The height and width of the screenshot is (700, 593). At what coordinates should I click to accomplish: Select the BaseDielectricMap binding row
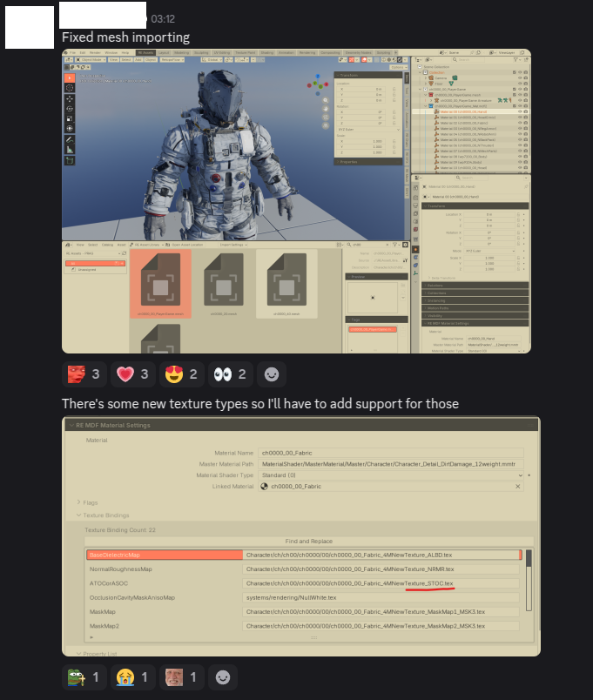click(304, 555)
